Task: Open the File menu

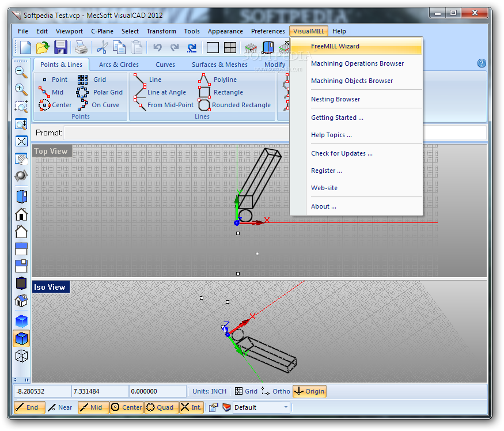Action: coord(23,31)
